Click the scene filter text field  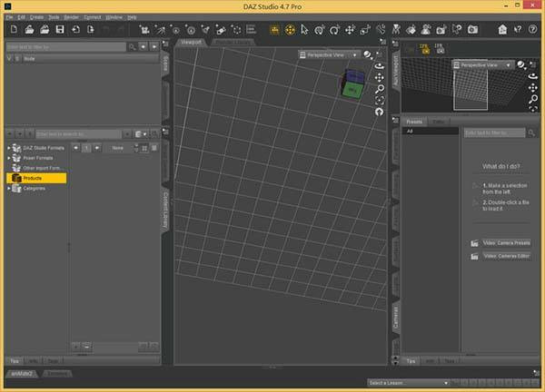click(64, 45)
